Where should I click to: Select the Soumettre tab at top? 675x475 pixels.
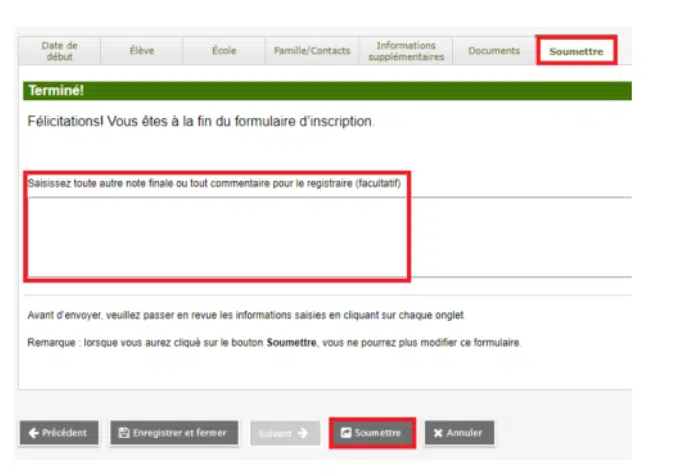click(576, 51)
